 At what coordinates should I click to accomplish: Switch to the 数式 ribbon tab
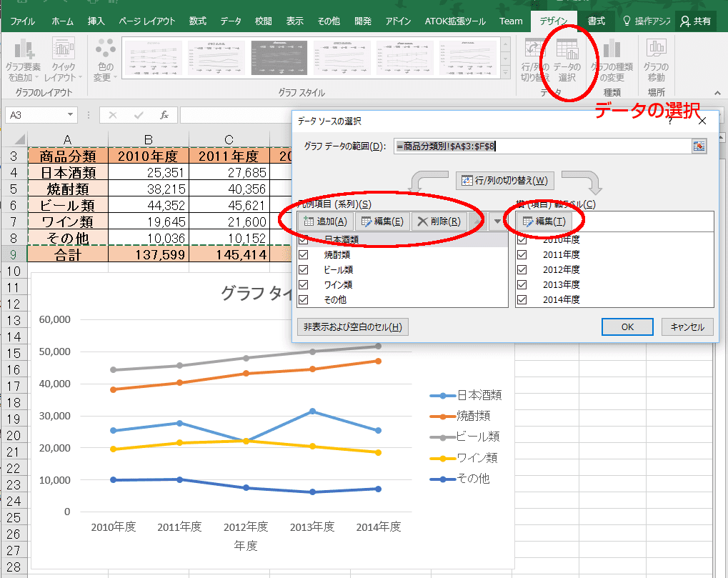(198, 21)
